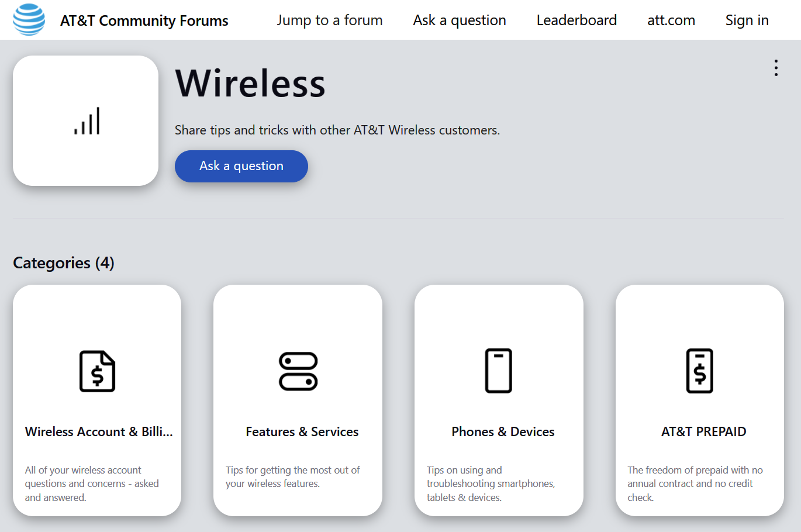Go to att.com link

[671, 20]
